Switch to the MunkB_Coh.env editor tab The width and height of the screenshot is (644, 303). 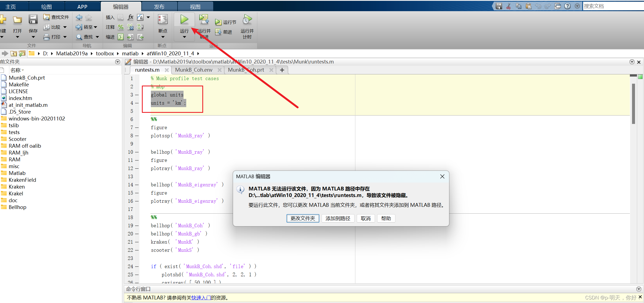[x=194, y=70]
